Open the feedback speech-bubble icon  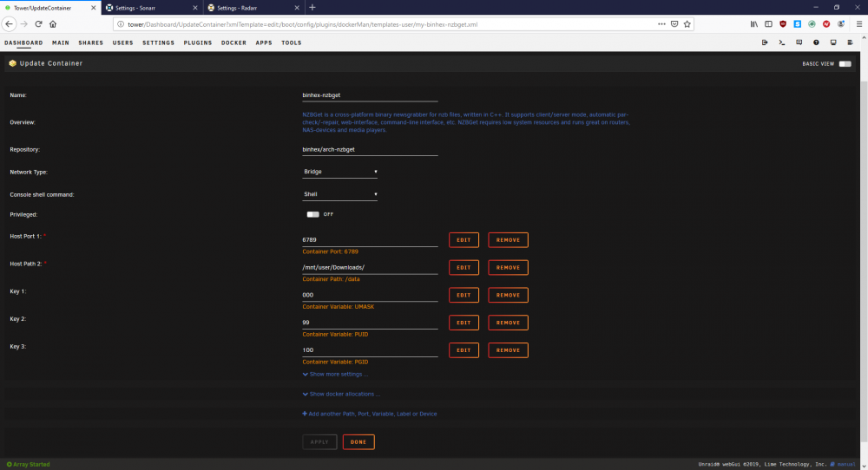coord(799,42)
